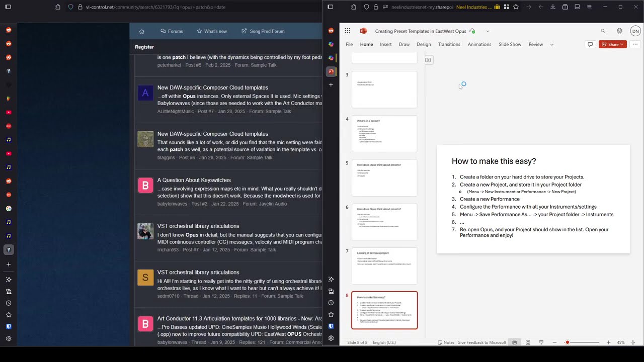The image size is (644, 362).
Task: Open the Slide Show ribbon tab
Action: coord(510,44)
